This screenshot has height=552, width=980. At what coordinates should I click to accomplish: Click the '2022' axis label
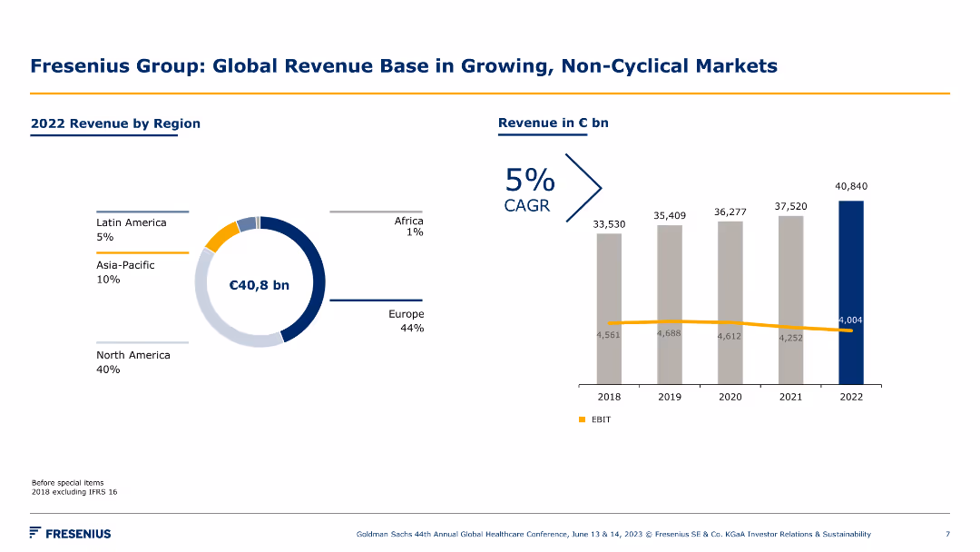851,397
